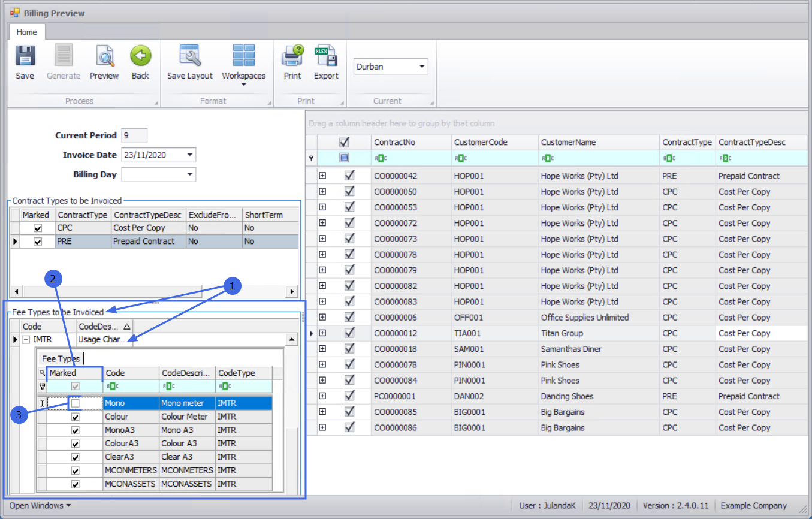Image resolution: width=812 pixels, height=519 pixels.
Task: Export the grid to Excel
Action: pos(326,57)
